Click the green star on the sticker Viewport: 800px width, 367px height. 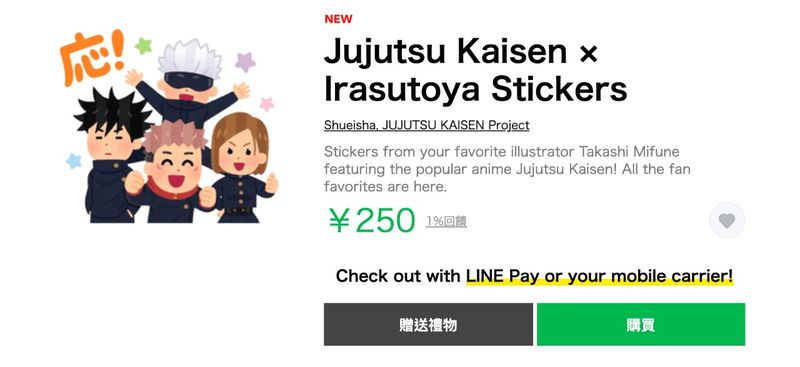pyautogui.click(x=143, y=46)
